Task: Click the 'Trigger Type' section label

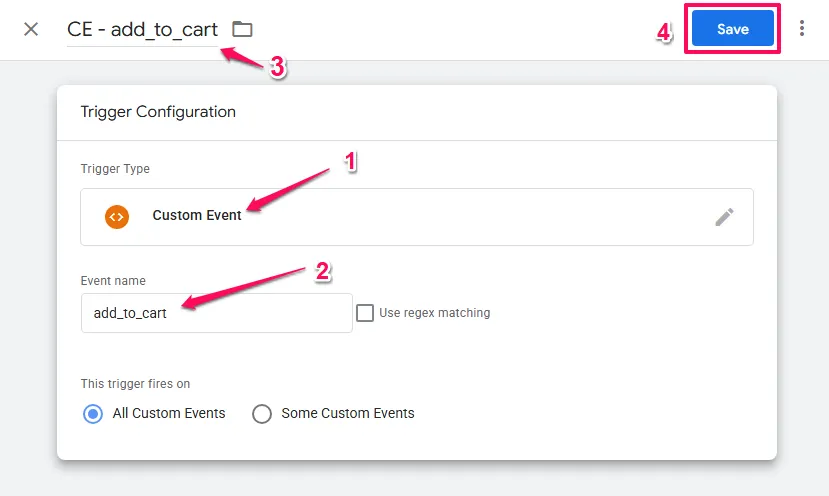Action: coord(115,169)
